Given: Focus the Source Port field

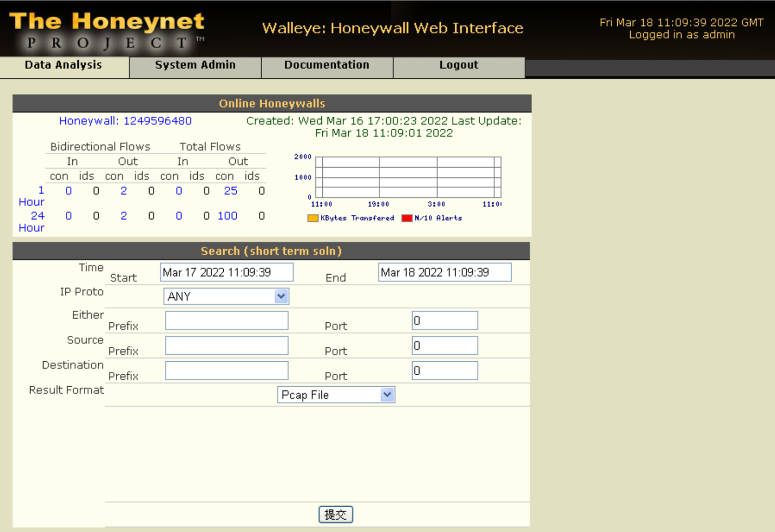Looking at the screenshot, I should point(445,346).
